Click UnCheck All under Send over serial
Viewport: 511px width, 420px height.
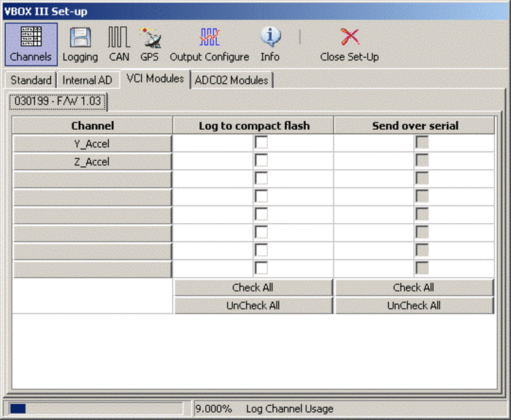click(414, 306)
